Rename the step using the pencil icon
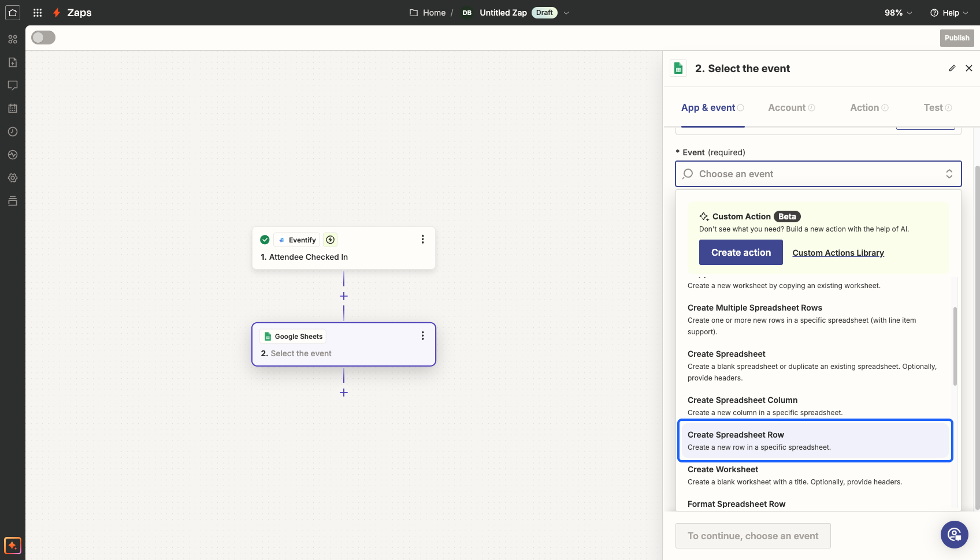This screenshot has width=980, height=560. (x=952, y=68)
